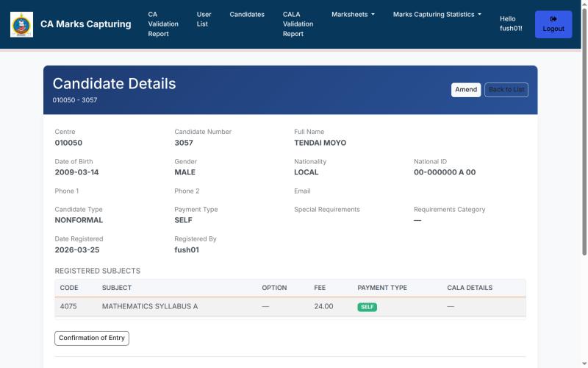588x368 pixels.
Task: Click the Centre value 010050
Action: coord(68,143)
